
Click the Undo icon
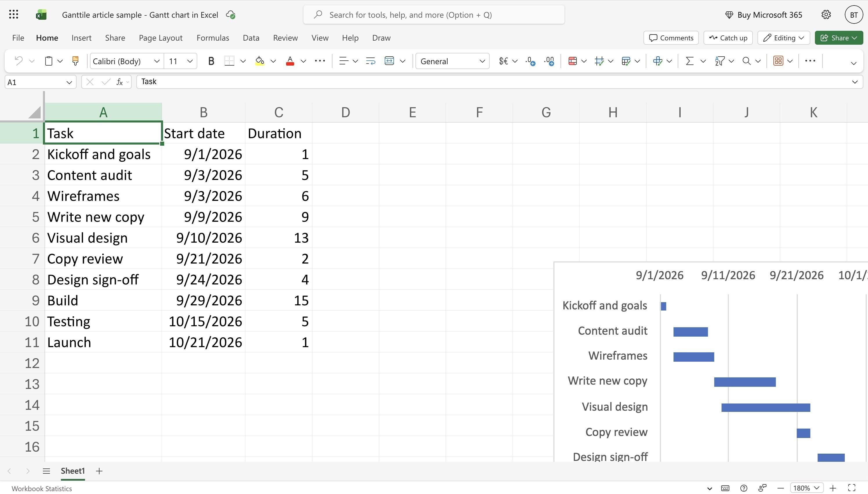point(19,61)
